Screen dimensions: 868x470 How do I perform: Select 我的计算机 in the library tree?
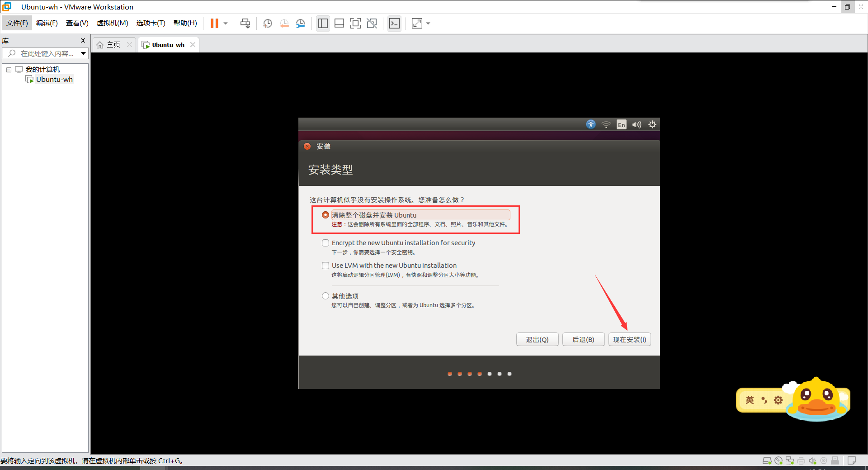pyautogui.click(x=42, y=69)
